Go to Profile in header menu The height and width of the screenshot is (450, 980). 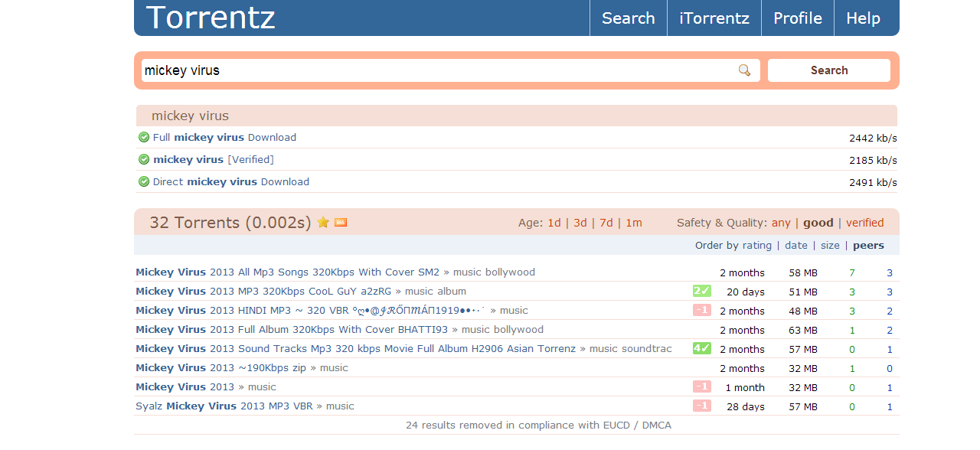[798, 18]
